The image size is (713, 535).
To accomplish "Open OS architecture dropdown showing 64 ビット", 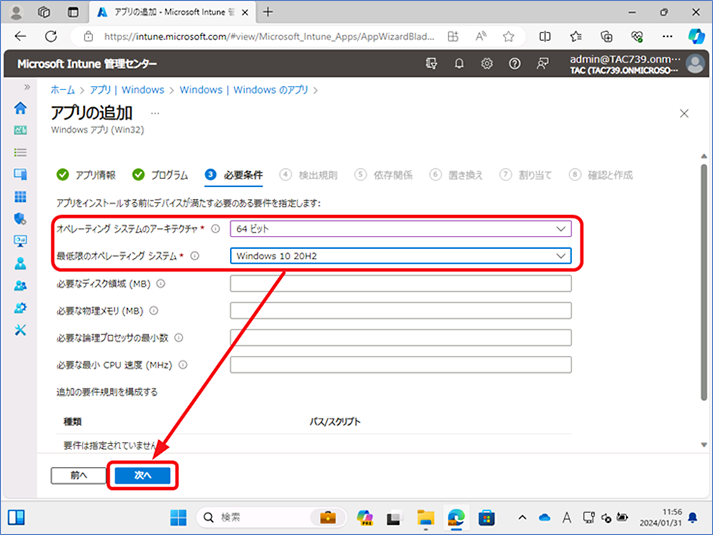I will click(401, 229).
